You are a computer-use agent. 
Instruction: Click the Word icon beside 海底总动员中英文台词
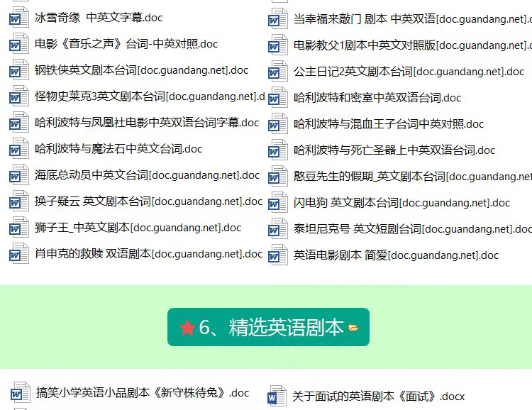click(19, 174)
